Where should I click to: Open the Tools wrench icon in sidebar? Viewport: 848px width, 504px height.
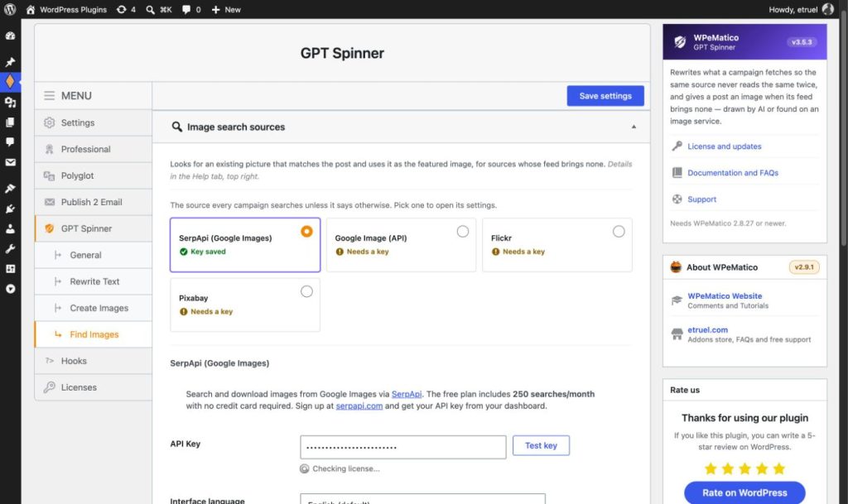[x=10, y=248]
